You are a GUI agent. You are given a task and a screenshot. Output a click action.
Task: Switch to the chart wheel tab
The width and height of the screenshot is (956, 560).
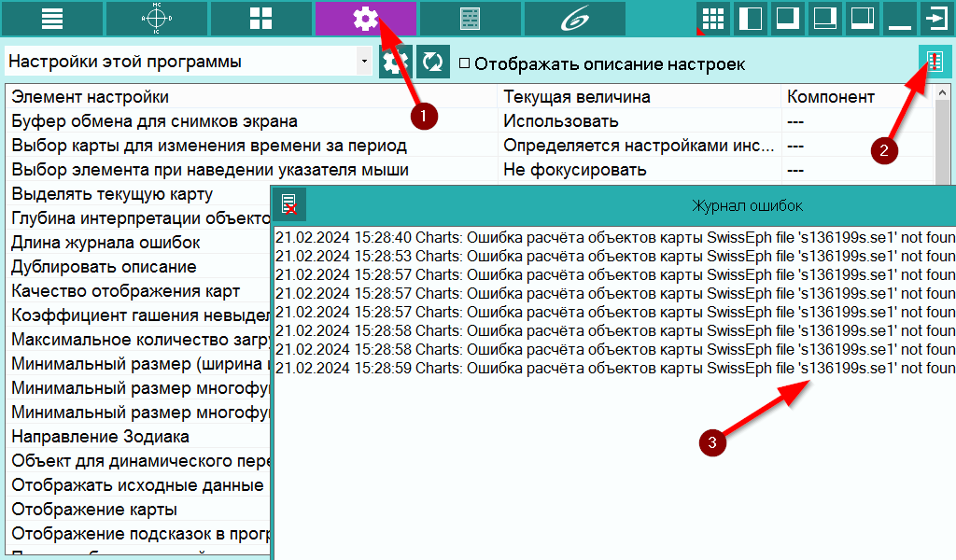157,19
